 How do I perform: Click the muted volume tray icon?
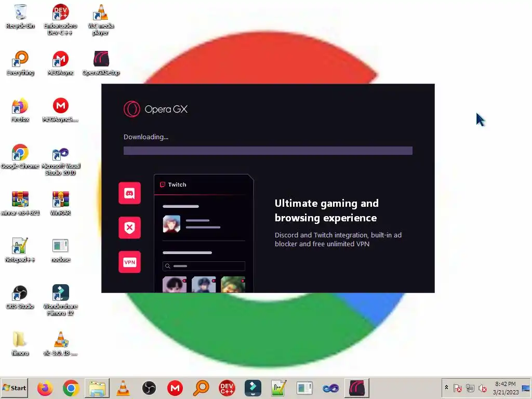point(482,388)
